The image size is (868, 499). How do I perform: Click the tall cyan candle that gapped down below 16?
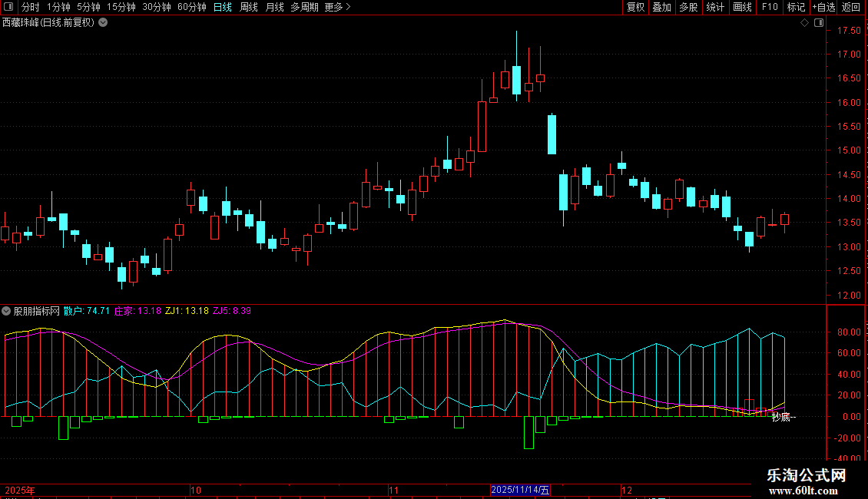click(552, 134)
